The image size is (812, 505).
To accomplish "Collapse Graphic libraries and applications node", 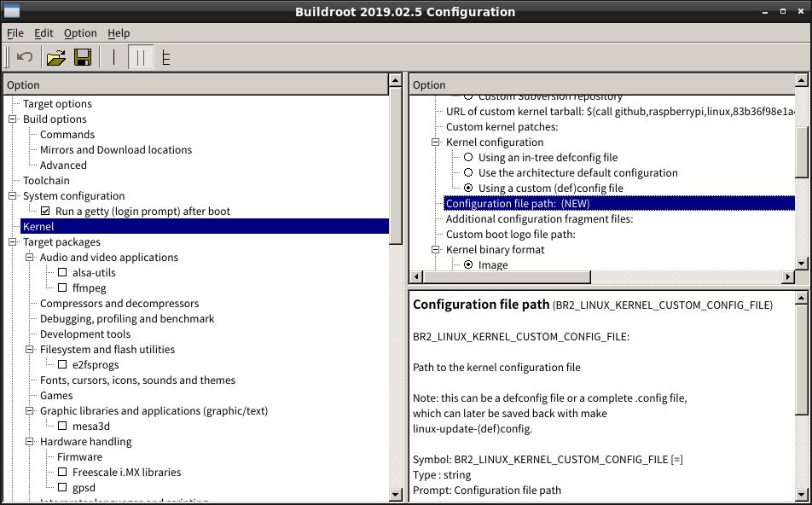I will pyautogui.click(x=30, y=410).
